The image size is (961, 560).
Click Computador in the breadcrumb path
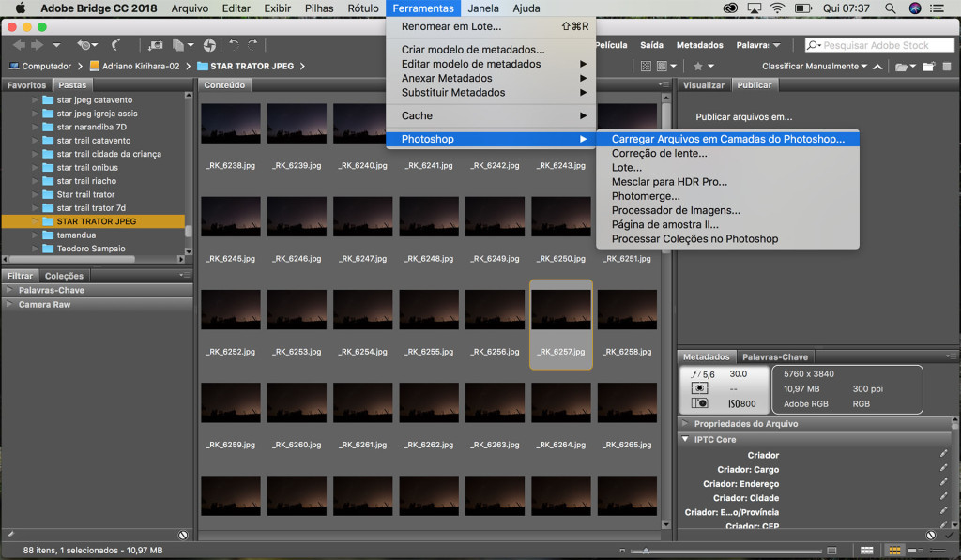tap(40, 67)
